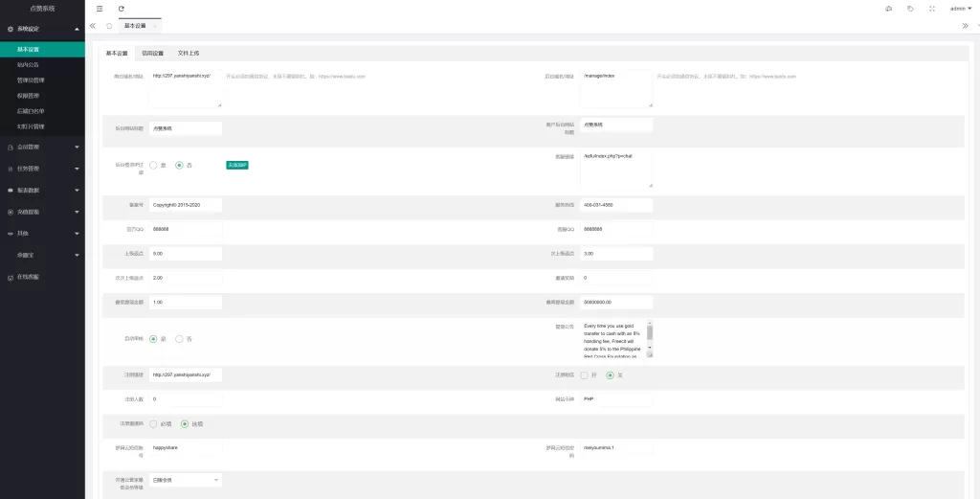Collapse the sidebar using the hamburger icon
Image resolution: width=980 pixels, height=499 pixels.
click(x=100, y=9)
